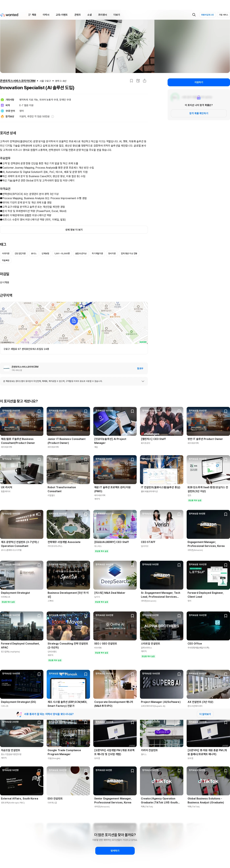Open the 더보기 menu

(117, 15)
